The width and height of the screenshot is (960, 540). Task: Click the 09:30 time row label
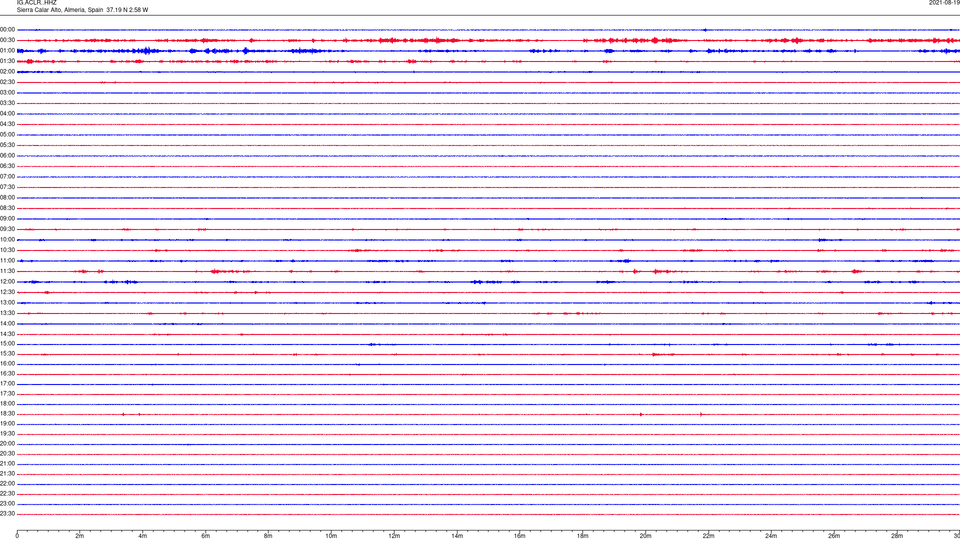tap(7, 229)
